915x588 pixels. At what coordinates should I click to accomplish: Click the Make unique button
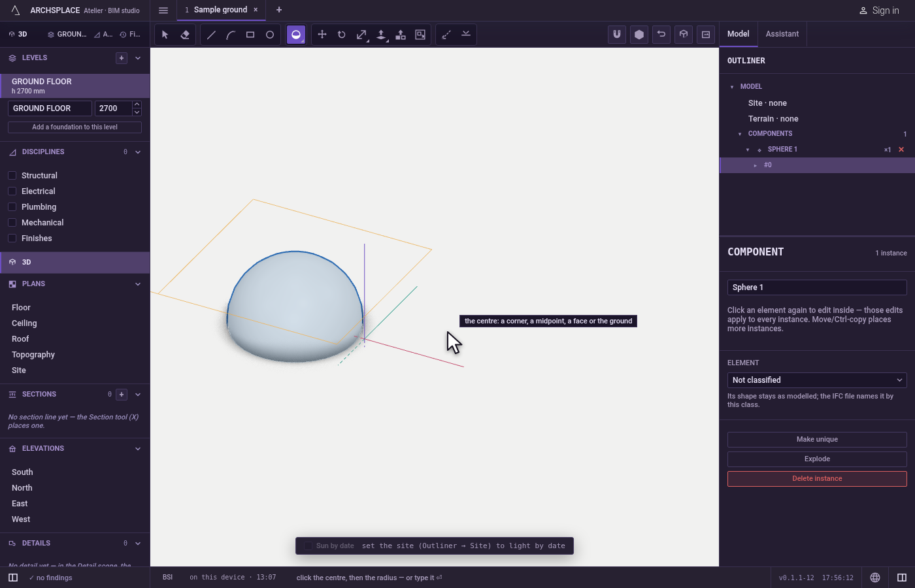[817, 440]
